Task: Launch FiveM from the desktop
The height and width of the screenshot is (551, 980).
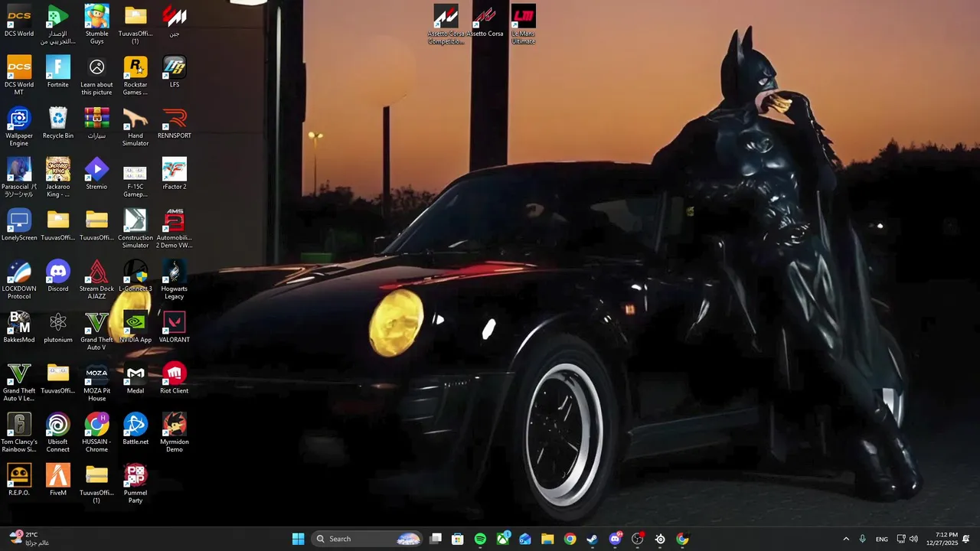Action: pos(58,480)
